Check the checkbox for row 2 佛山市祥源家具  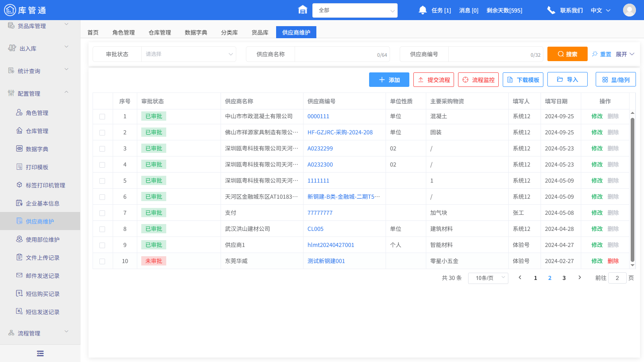(x=102, y=133)
